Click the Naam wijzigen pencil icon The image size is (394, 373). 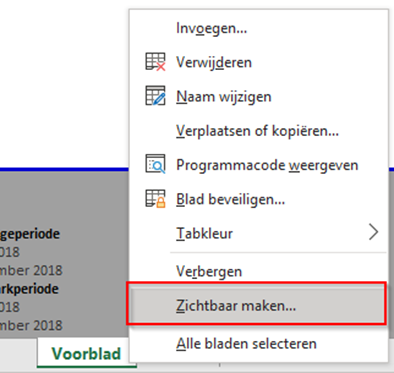pos(155,96)
